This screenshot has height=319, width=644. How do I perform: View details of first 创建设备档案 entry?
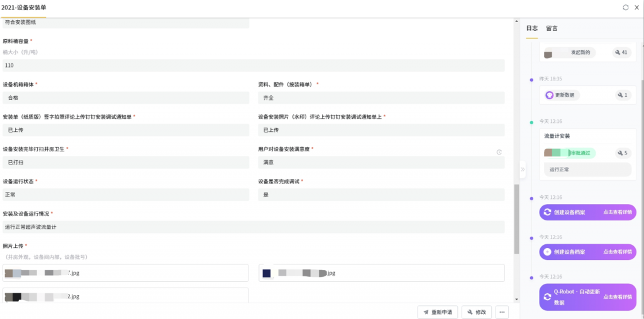tap(617, 212)
